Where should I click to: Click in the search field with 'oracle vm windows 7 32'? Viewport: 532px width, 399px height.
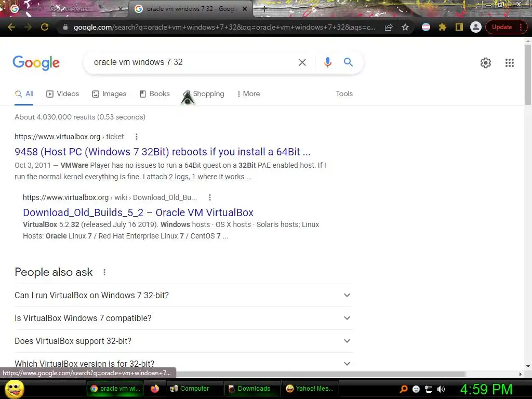coord(190,62)
